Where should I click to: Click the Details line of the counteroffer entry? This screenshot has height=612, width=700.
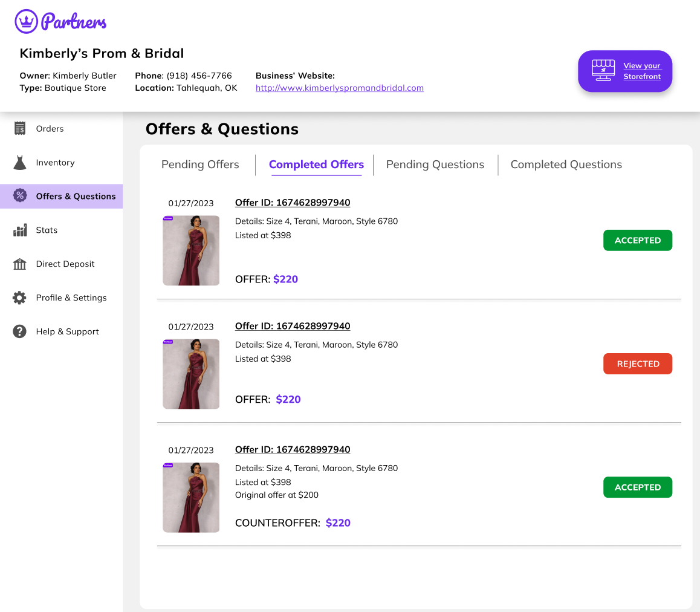pyautogui.click(x=317, y=468)
